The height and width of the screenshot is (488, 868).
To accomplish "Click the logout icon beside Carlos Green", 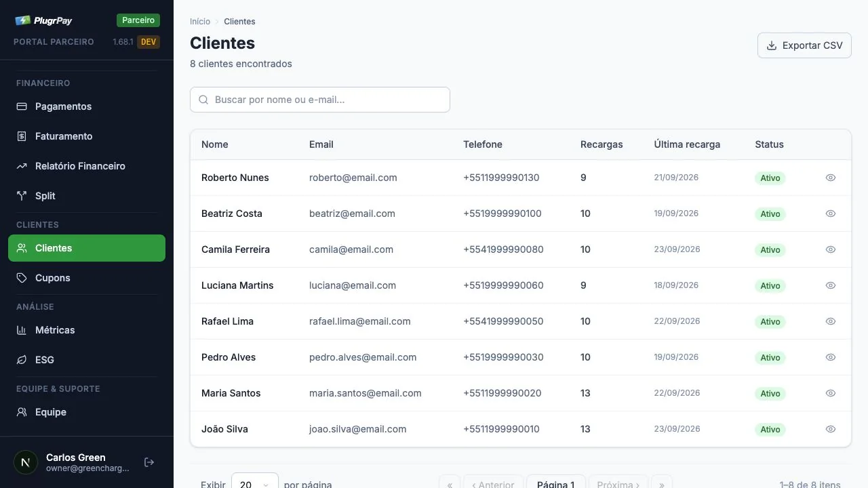I will coord(149,462).
